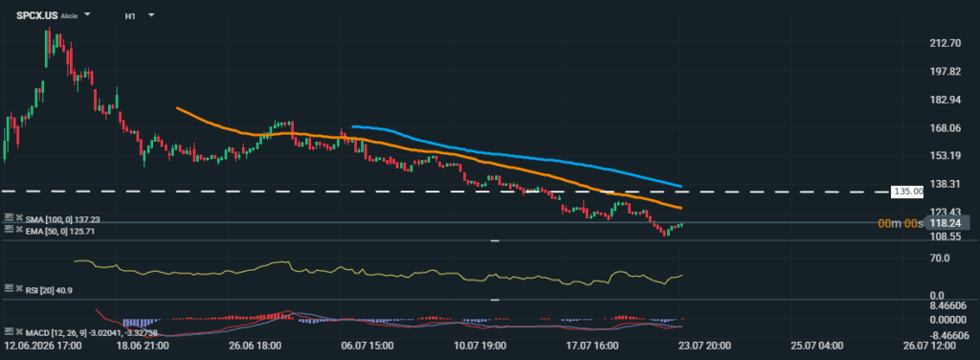Click the 108.55 price axis value
The height and width of the screenshot is (360, 980).
pos(945,236)
